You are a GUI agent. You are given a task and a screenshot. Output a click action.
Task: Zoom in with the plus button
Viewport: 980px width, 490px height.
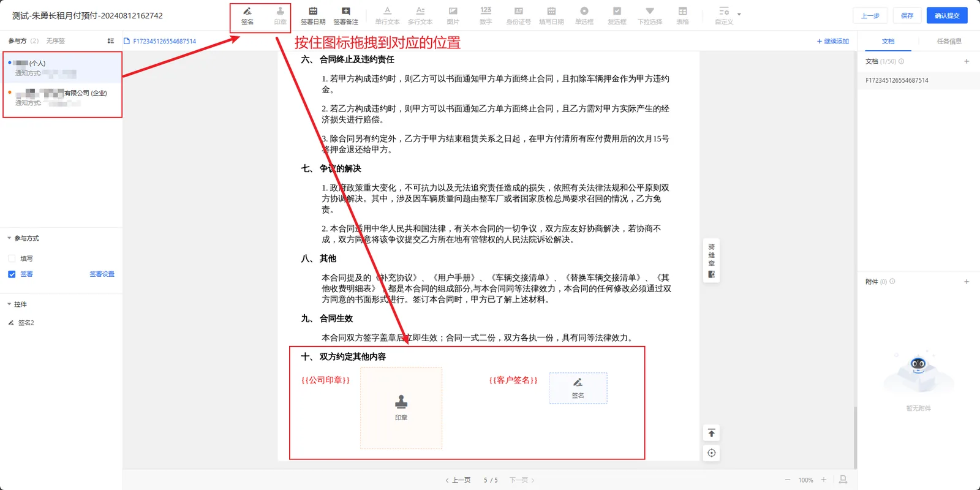coord(824,480)
